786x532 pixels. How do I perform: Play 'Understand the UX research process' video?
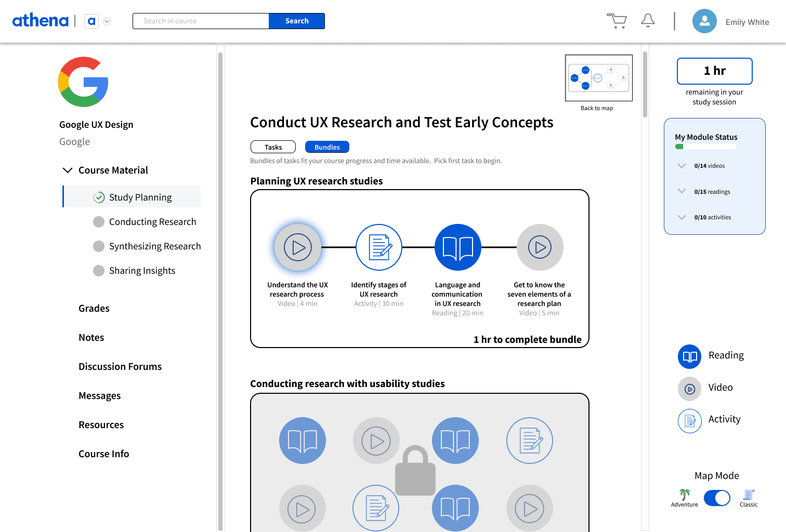[x=298, y=247]
